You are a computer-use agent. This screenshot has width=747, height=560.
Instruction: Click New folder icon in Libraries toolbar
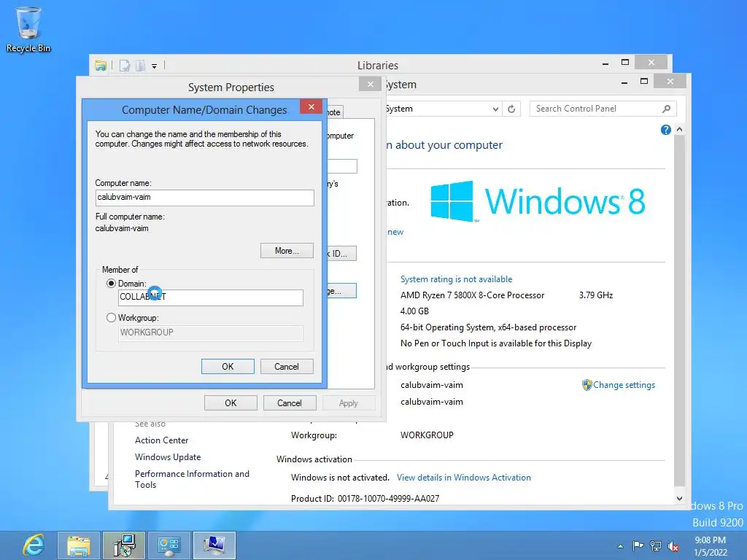coord(140,65)
